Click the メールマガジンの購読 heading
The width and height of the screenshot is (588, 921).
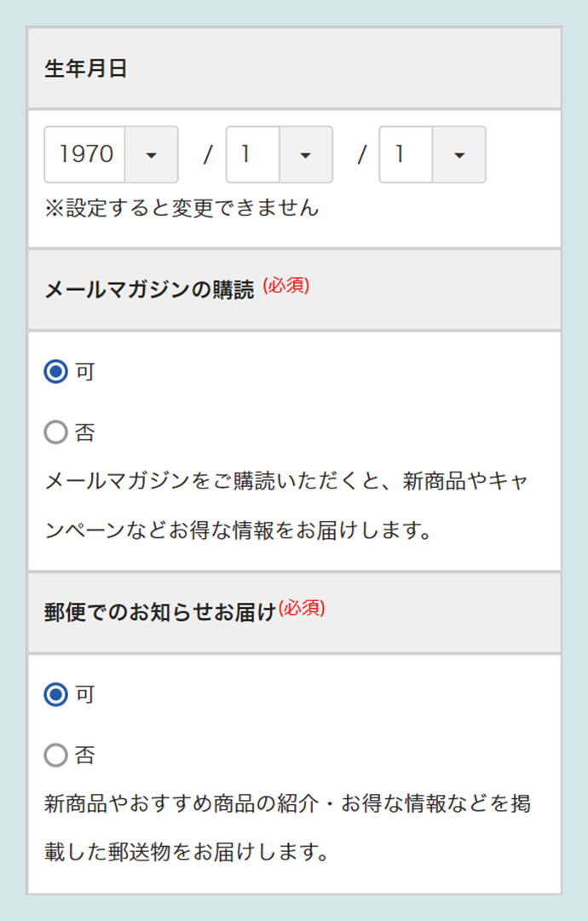tap(149, 290)
